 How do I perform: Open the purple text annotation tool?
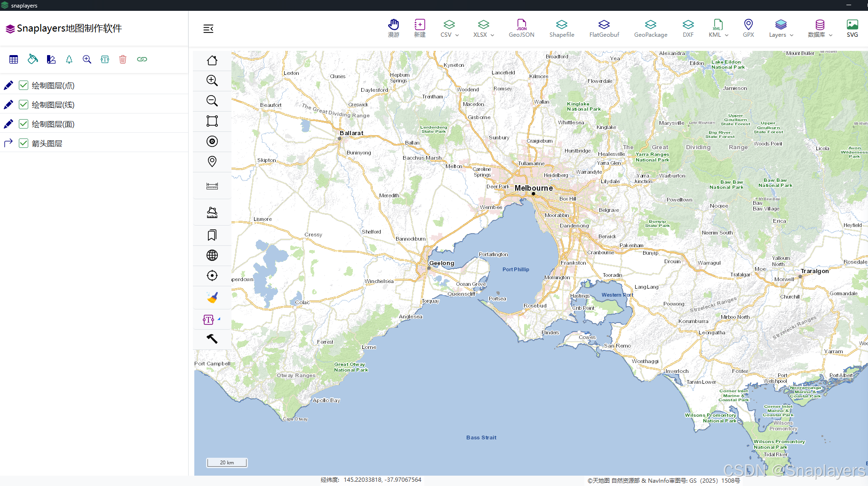[208, 320]
